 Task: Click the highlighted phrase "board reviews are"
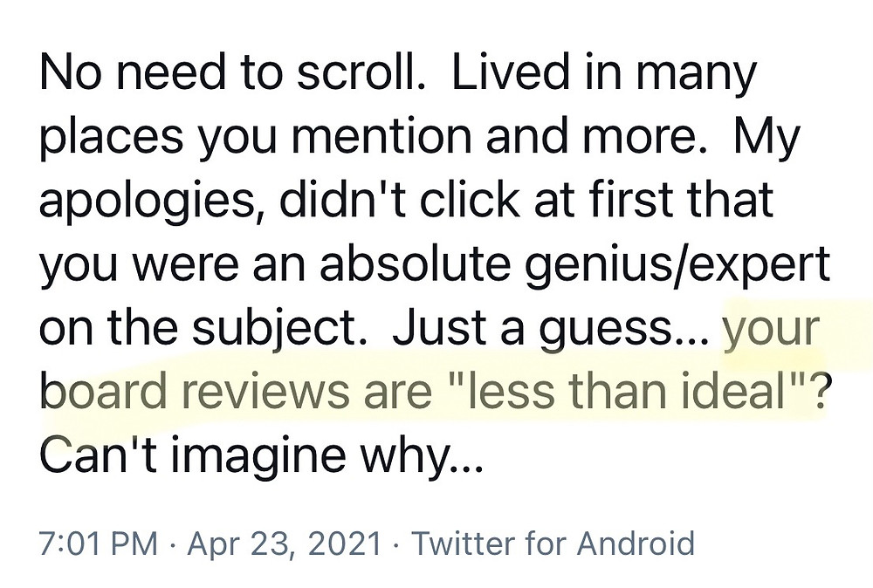point(236,390)
